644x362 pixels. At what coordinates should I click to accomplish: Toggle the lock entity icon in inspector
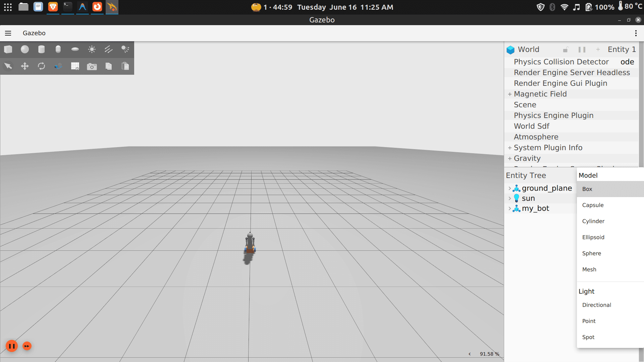click(x=566, y=50)
